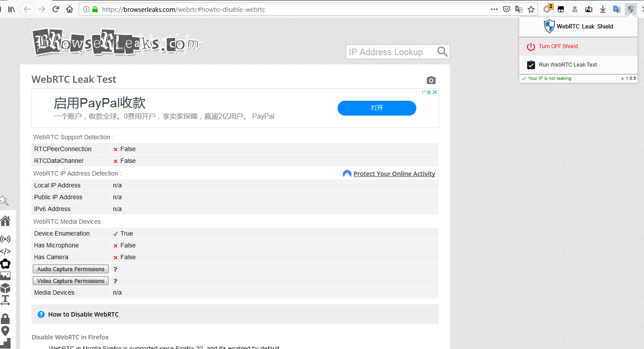Viewport: 644px width, 349px height.
Task: Open the WebRTC Leak Shield extension icon
Action: [x=630, y=9]
